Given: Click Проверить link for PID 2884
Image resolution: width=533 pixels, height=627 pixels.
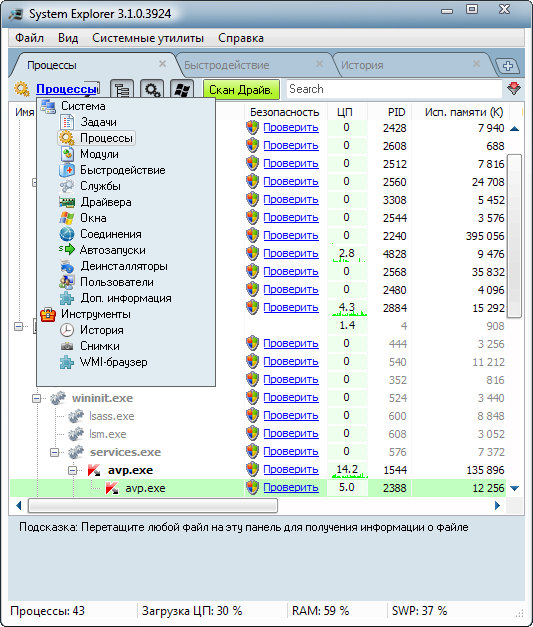Looking at the screenshot, I should [x=291, y=308].
